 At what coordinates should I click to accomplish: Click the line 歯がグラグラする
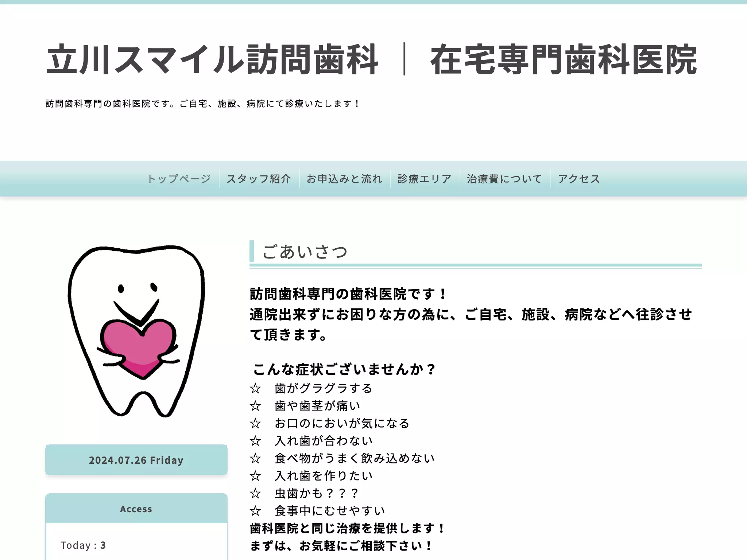[323, 388]
